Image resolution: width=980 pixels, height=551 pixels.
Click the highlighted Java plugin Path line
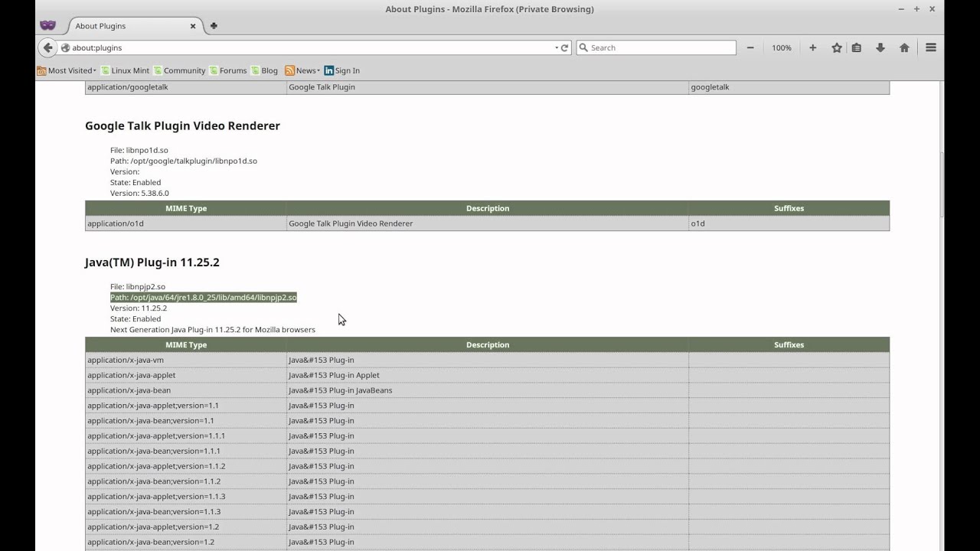click(x=203, y=297)
